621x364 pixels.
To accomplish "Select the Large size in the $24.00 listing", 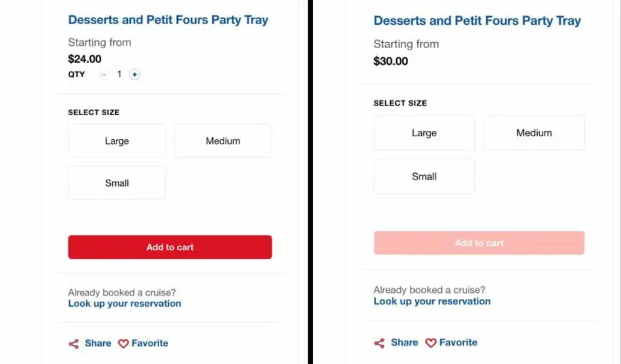I will (117, 141).
